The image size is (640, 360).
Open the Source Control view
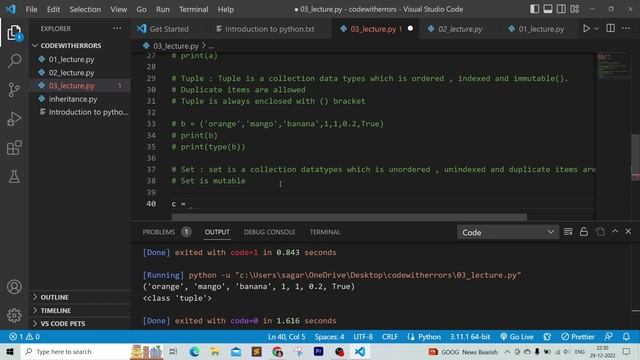pos(14,89)
